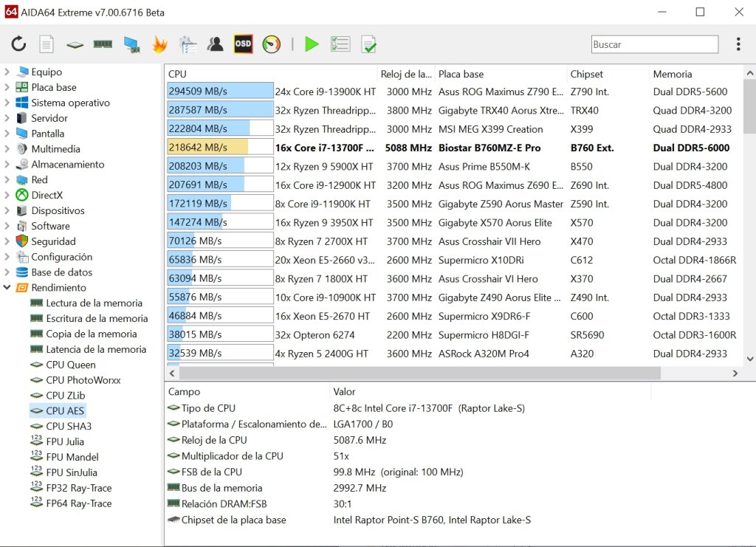Click the horizontal scrollbar right arrow

[735, 373]
